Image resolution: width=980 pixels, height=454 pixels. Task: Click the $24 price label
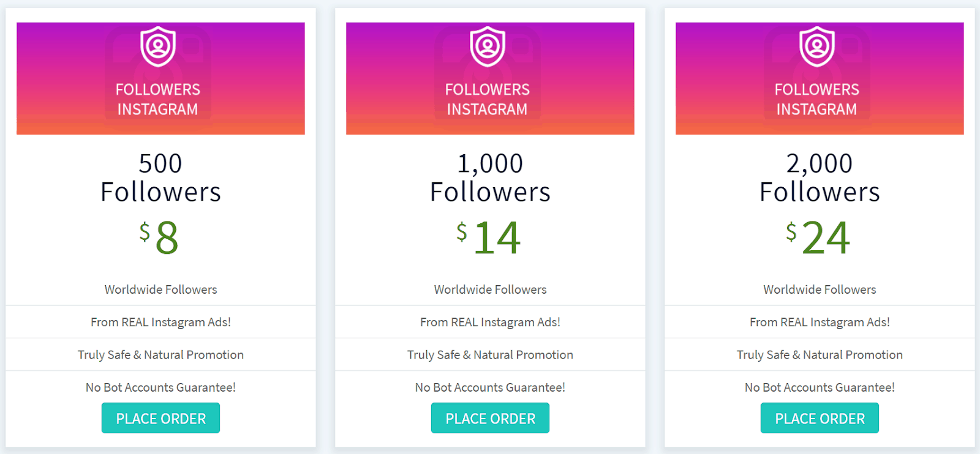pyautogui.click(x=818, y=237)
